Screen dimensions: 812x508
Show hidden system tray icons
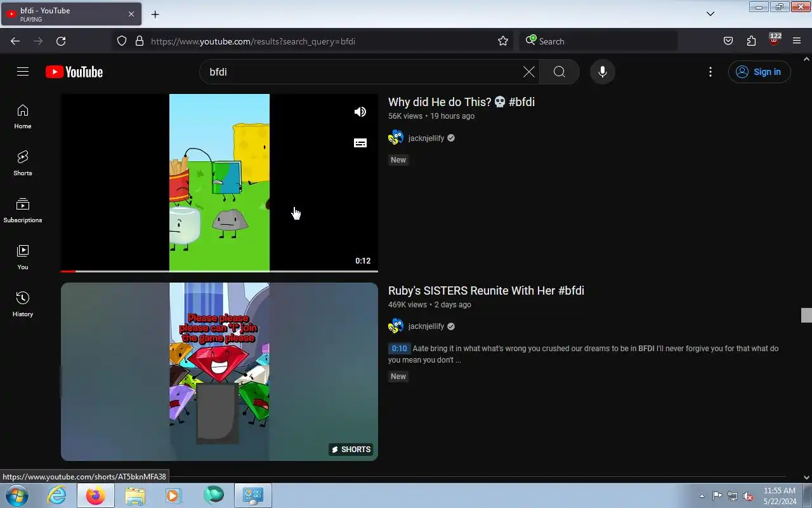(702, 496)
